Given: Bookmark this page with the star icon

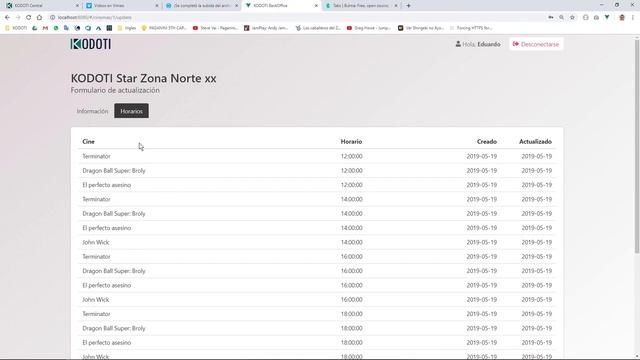Looking at the screenshot, I should 572,18.
